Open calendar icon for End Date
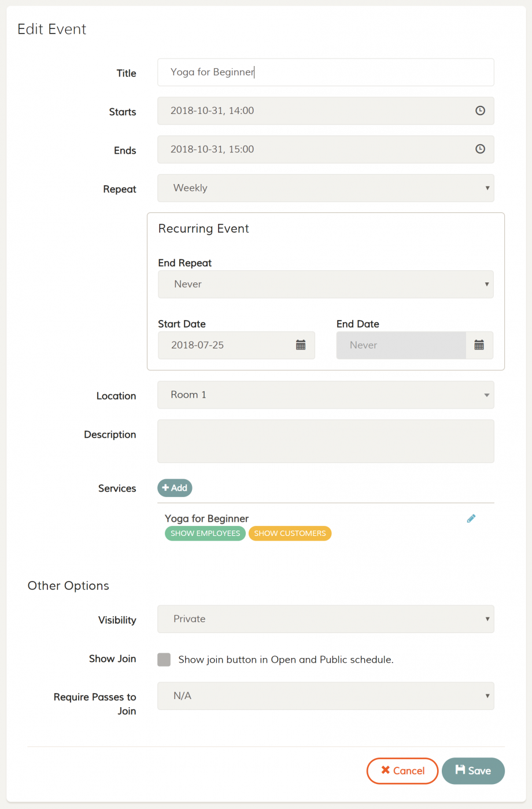Viewport: 532px width, 809px height. click(479, 345)
